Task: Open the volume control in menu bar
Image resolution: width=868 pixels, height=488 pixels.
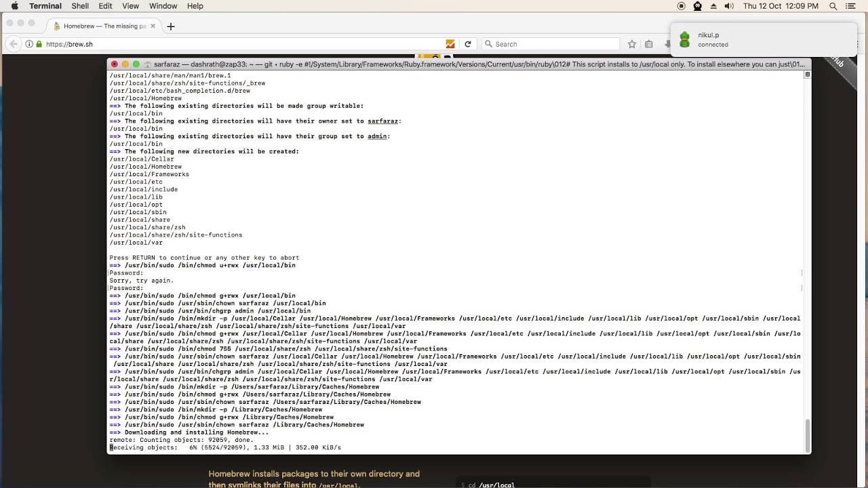Action: click(729, 6)
